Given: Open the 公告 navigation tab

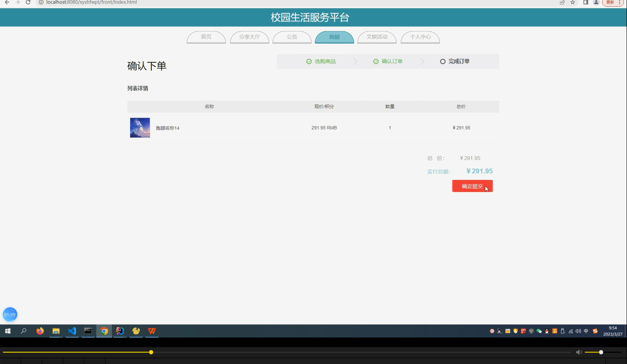Looking at the screenshot, I should 292,37.
